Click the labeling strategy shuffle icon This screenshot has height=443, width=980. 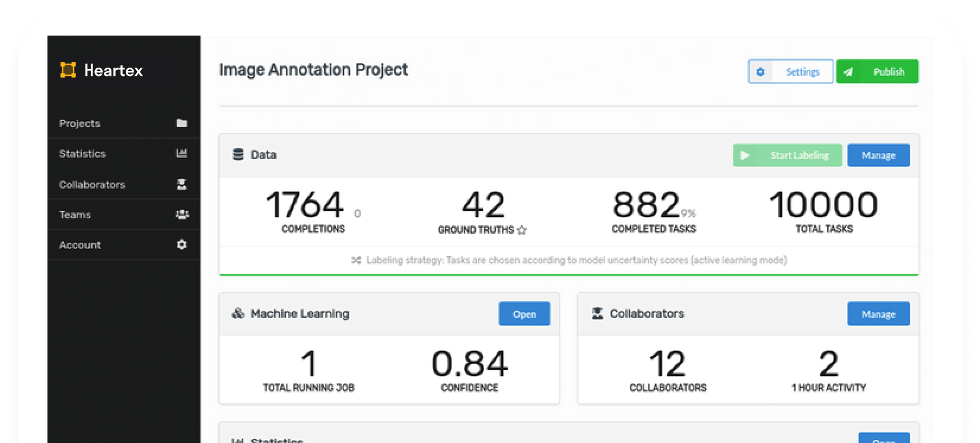pos(356,260)
